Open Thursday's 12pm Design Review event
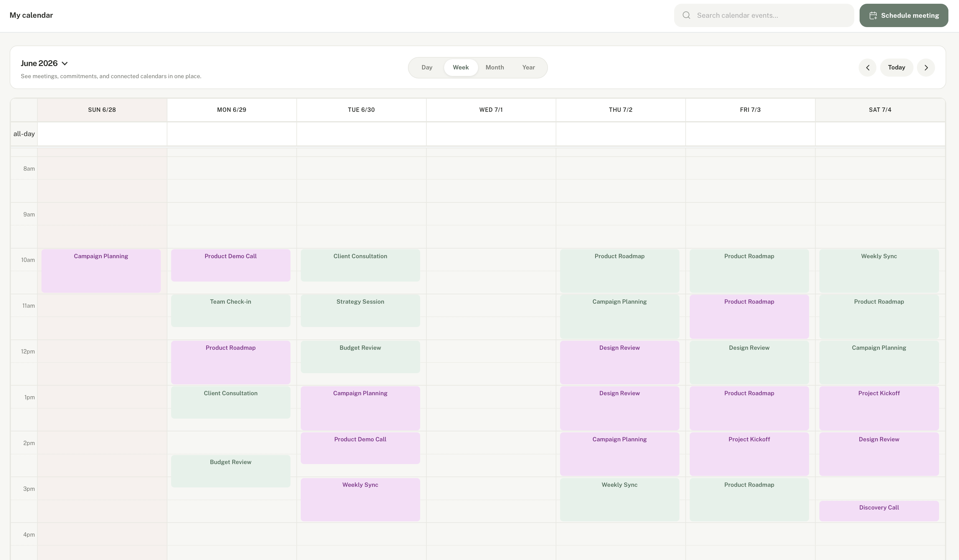 [620, 362]
